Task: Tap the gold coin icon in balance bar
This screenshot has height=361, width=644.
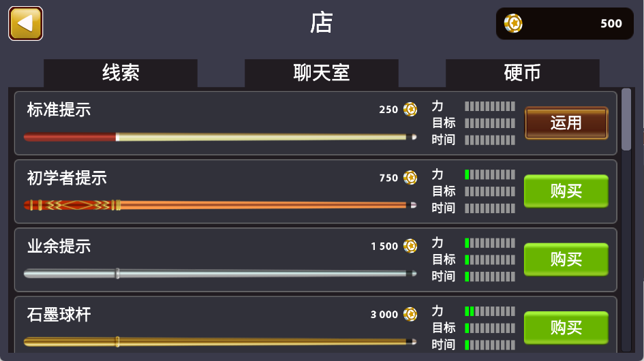Action: [513, 23]
